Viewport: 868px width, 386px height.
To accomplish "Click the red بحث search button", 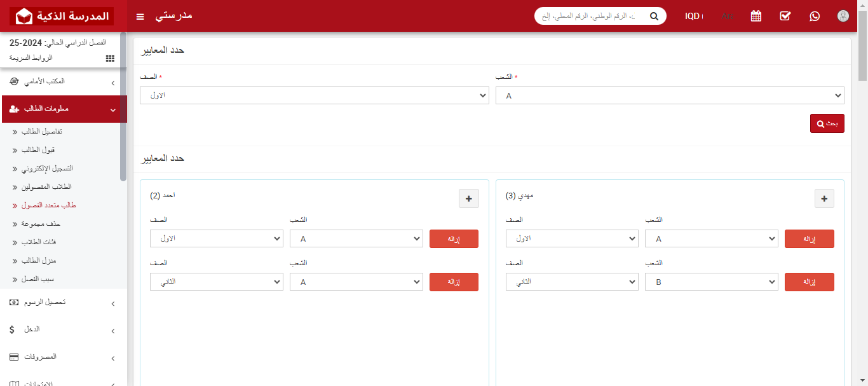I will pyautogui.click(x=827, y=123).
